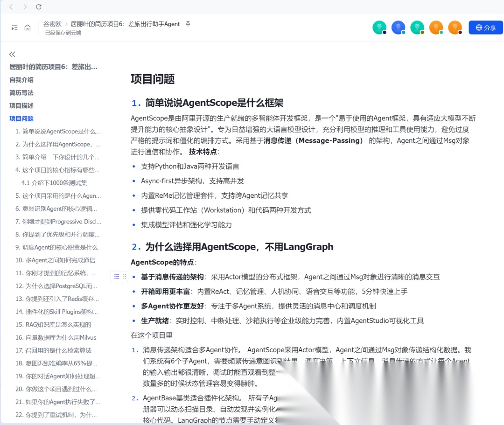Go forward with the forward arrow
504x425 pixels.
pyautogui.click(x=25, y=7)
